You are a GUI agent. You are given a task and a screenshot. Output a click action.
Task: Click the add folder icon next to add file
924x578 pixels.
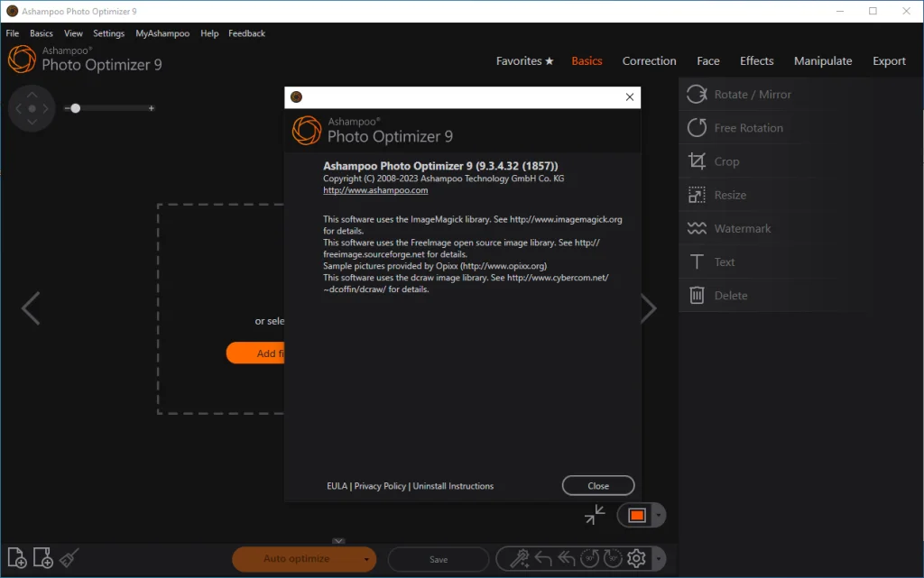tap(43, 557)
